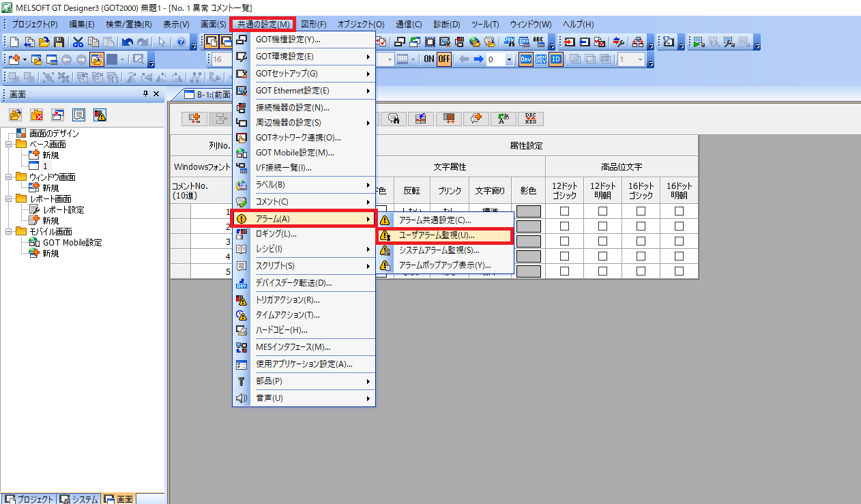This screenshot has height=504, width=861.
Task: Click the green play simulator icon
Action: point(699,42)
